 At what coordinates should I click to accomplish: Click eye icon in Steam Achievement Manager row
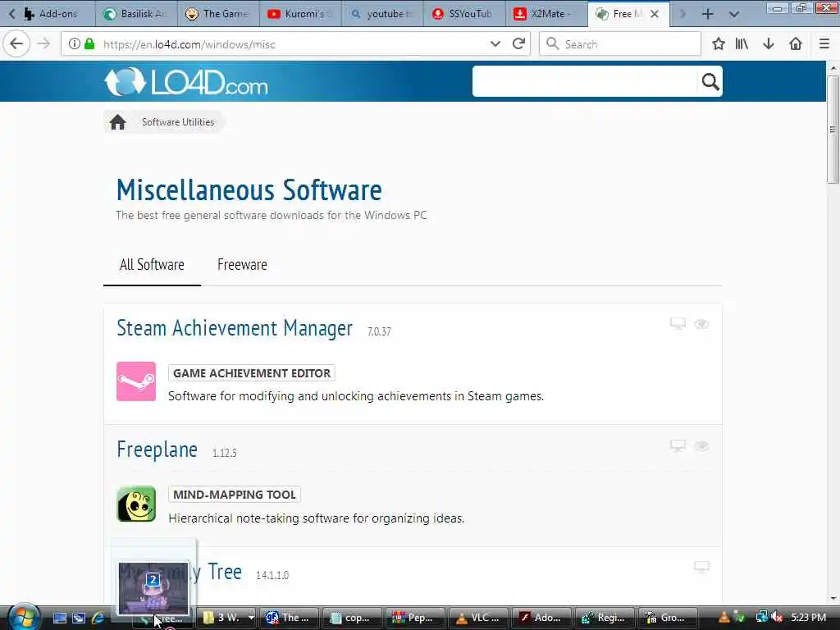[x=702, y=323]
